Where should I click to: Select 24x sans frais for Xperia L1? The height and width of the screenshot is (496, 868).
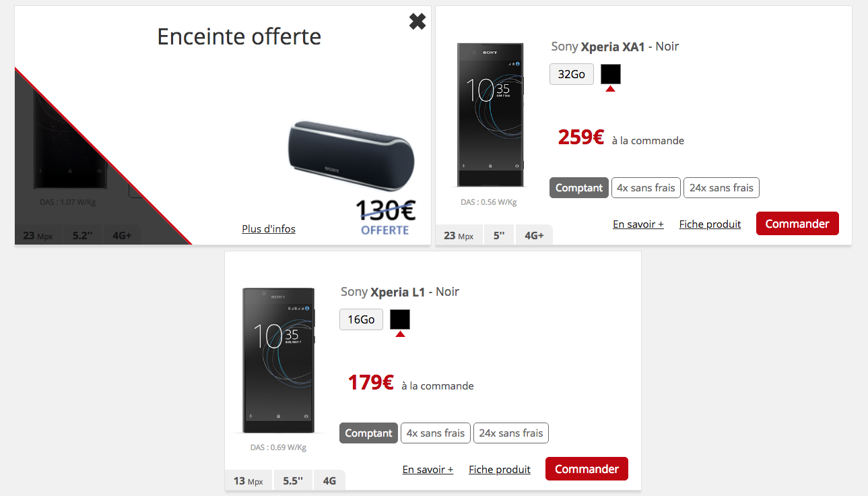coord(511,433)
